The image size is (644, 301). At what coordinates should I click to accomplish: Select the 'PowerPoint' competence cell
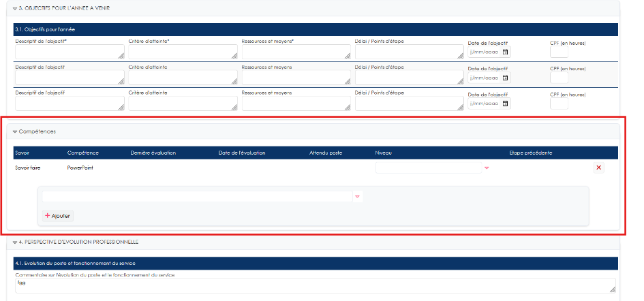coord(80,168)
